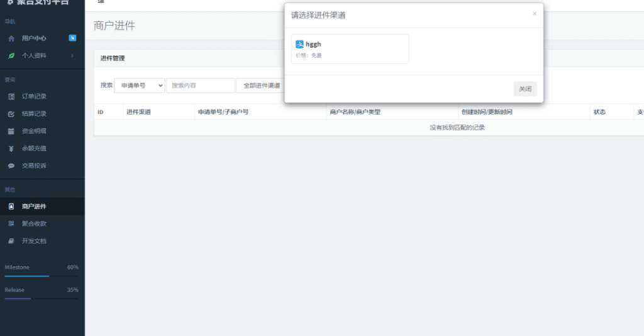Click the home icon beside 用户中心
Image resolution: width=644 pixels, height=336 pixels.
11,38
